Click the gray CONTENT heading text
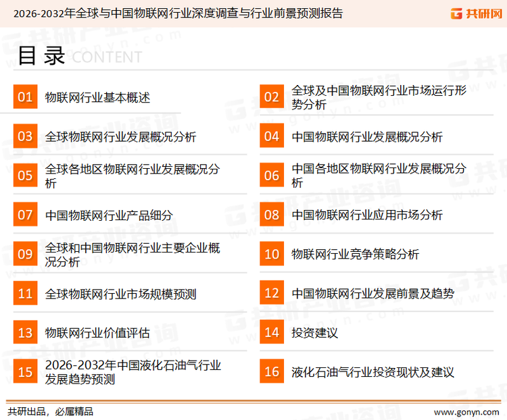Image resolution: width=507 pixels, height=420 pixels. click(107, 57)
